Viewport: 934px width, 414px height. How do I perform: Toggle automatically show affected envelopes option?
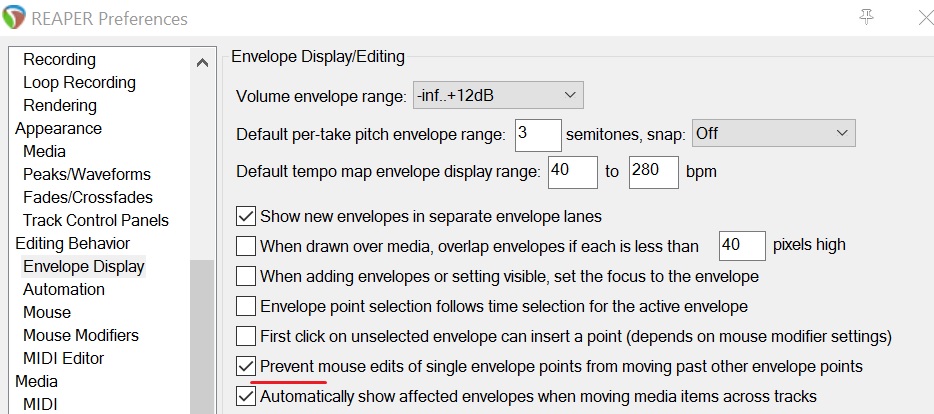click(x=246, y=397)
